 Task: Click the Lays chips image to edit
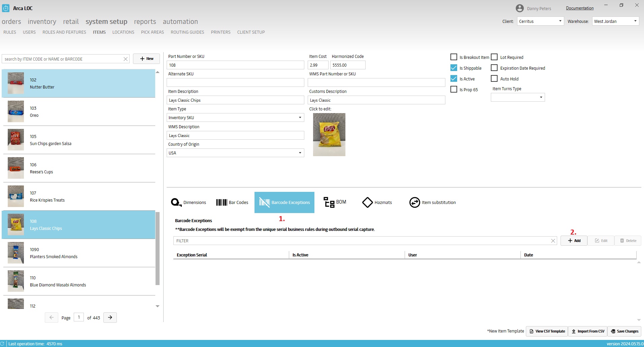329,135
